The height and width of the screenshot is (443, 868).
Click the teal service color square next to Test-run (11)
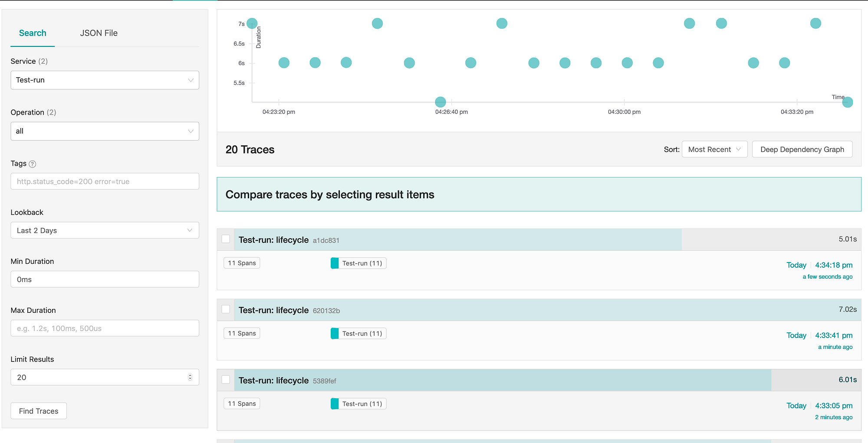click(x=335, y=263)
